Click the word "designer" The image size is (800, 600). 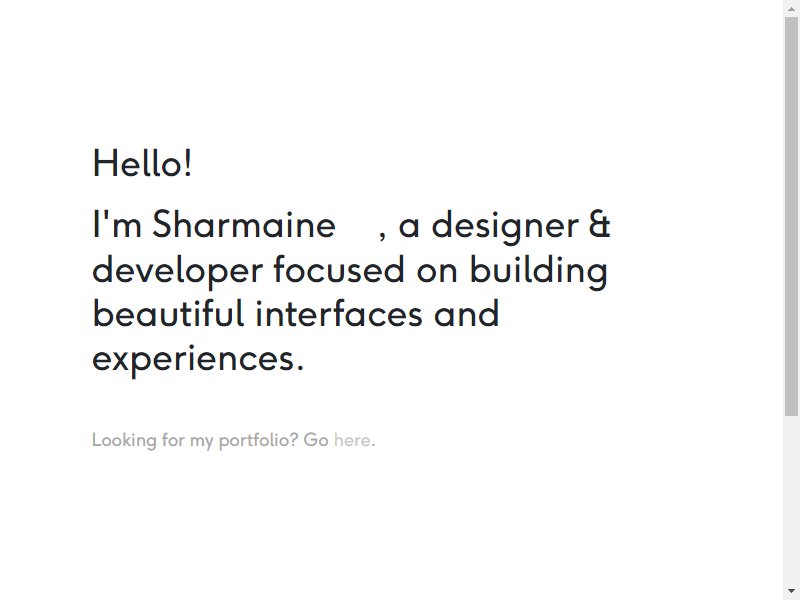(505, 226)
